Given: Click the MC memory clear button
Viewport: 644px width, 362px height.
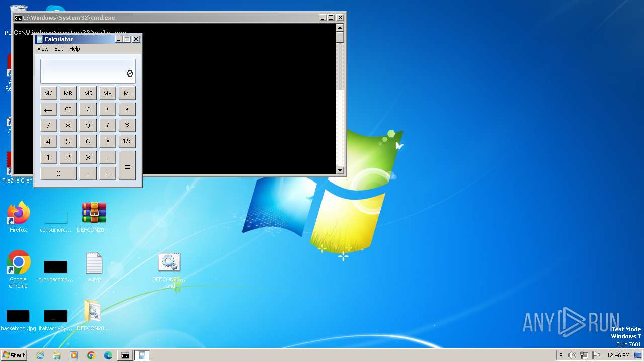Looking at the screenshot, I should click(48, 93).
